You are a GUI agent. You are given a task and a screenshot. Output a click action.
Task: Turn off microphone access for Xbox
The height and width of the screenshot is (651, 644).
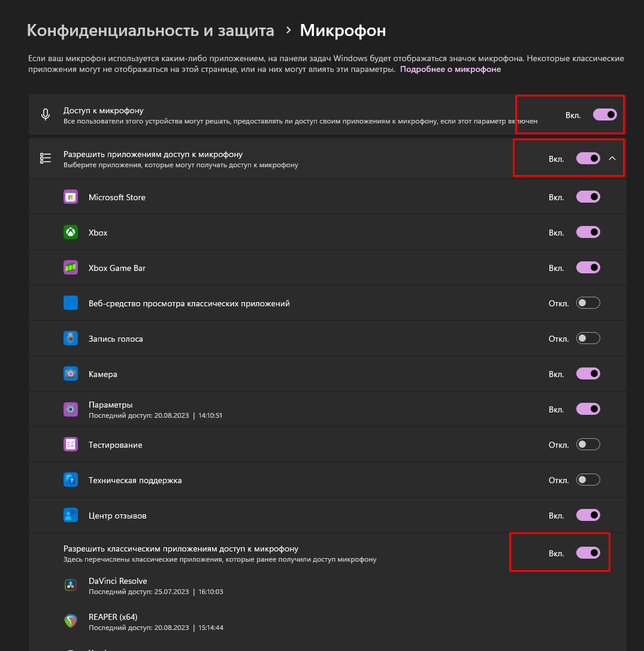(588, 232)
